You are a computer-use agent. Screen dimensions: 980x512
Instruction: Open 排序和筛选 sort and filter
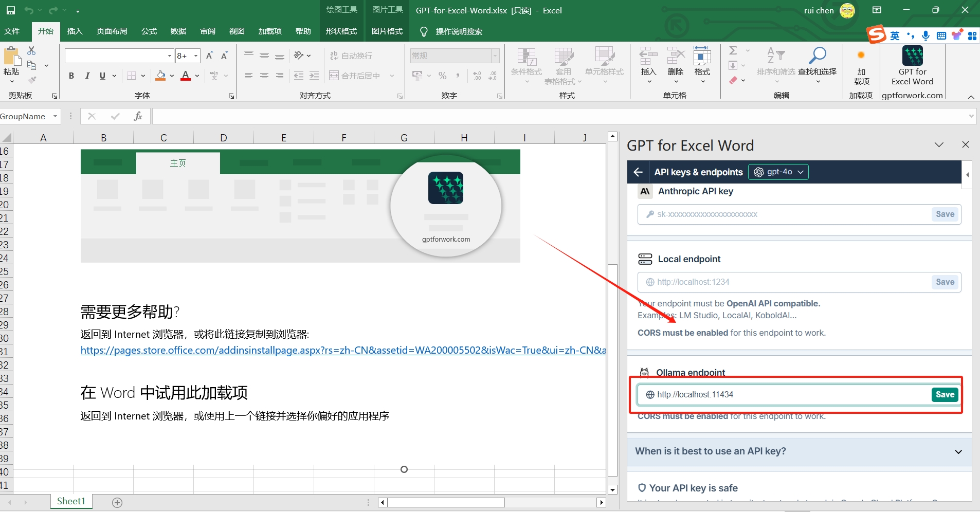click(776, 65)
